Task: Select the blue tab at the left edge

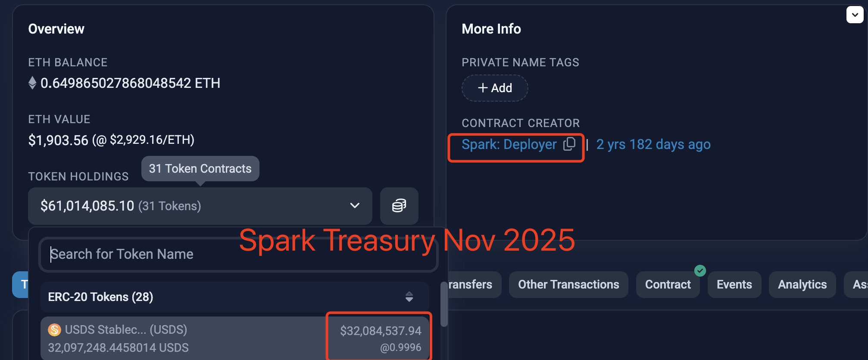Action: click(21, 285)
